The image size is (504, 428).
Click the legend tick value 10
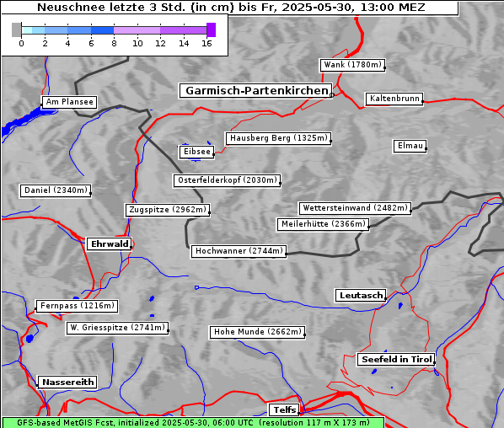(137, 44)
